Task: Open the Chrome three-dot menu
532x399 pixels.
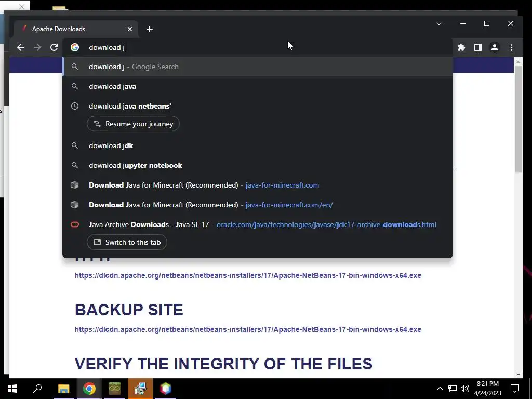Action: (x=511, y=47)
